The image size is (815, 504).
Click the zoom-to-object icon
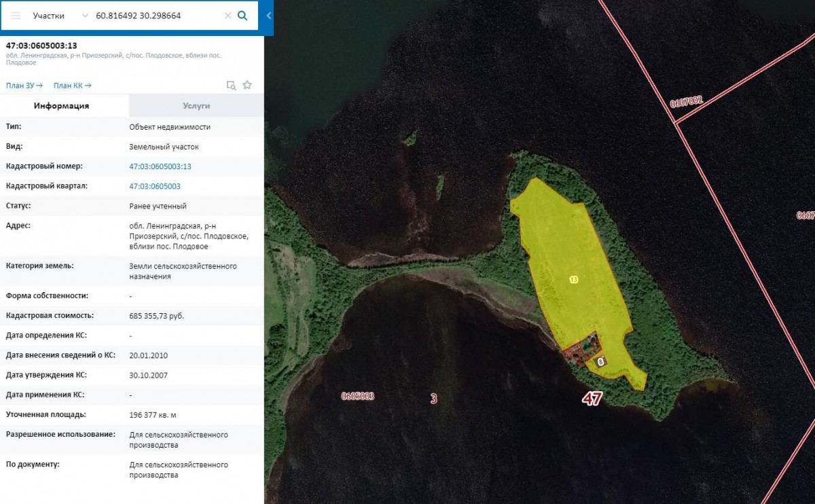(231, 85)
